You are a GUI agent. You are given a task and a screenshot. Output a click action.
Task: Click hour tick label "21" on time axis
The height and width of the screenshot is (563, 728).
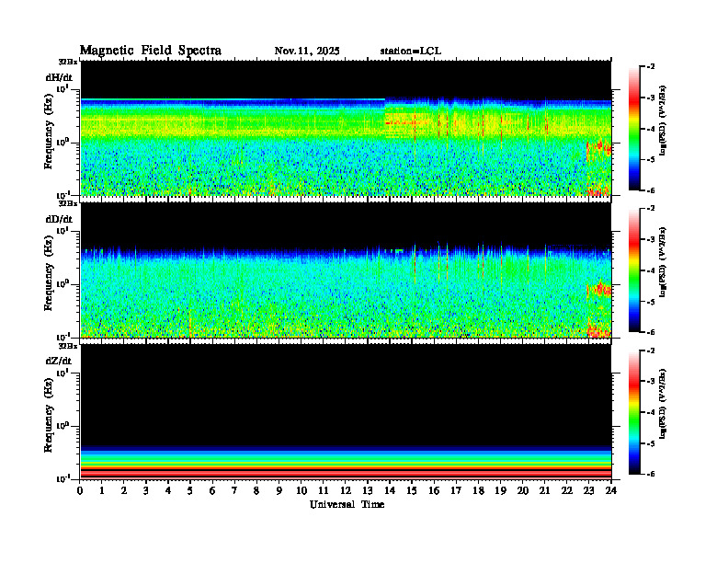pyautogui.click(x=544, y=491)
